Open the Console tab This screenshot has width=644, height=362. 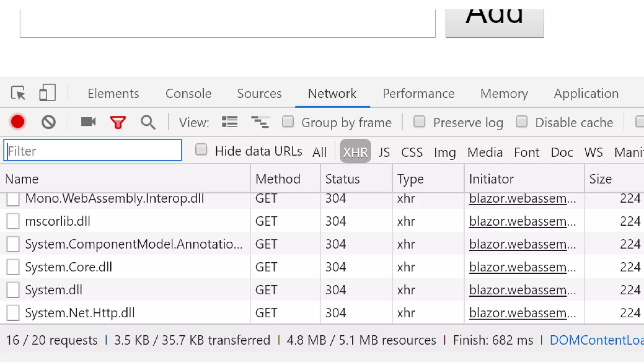(188, 93)
